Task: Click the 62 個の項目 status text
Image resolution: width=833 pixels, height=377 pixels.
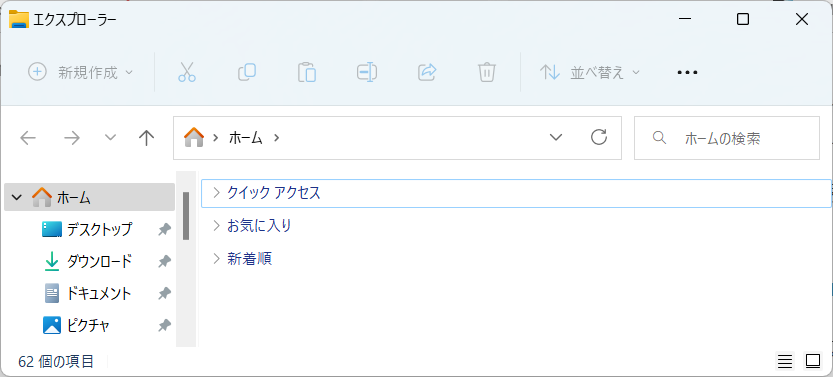Action: tap(56, 362)
